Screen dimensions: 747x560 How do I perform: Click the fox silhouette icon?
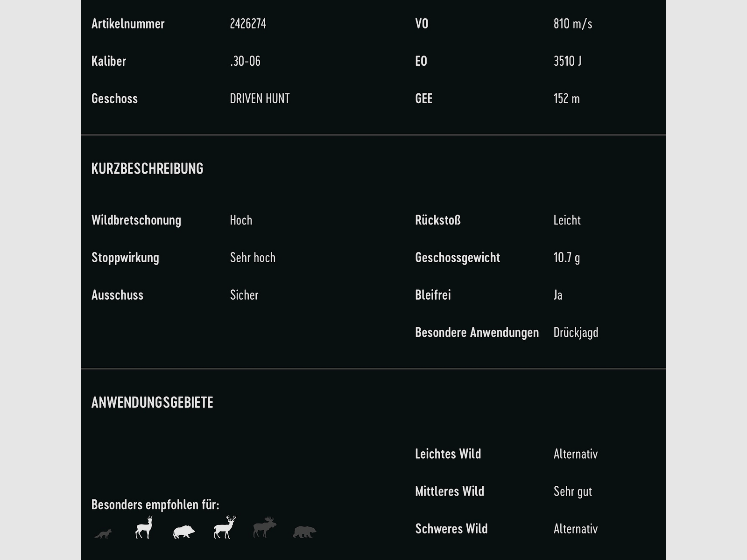pyautogui.click(x=103, y=533)
